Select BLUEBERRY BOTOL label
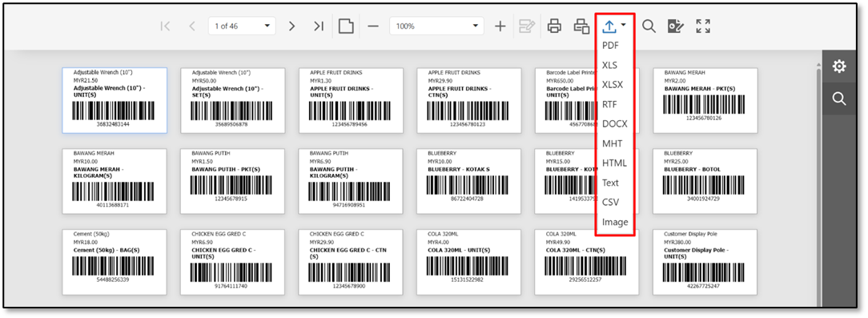The image size is (868, 318). (x=705, y=181)
